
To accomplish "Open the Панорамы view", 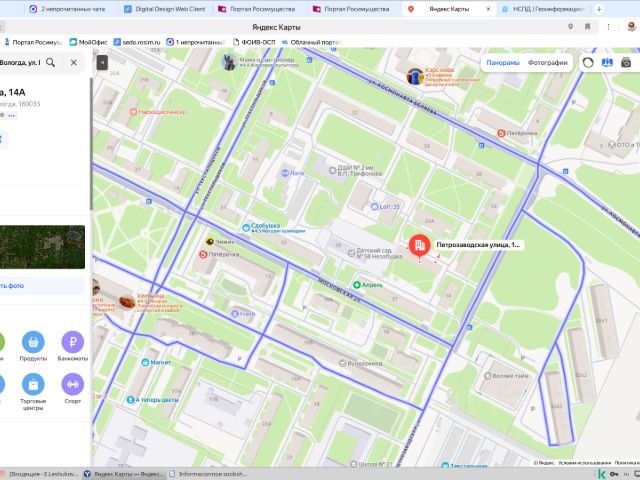I will (503, 62).
